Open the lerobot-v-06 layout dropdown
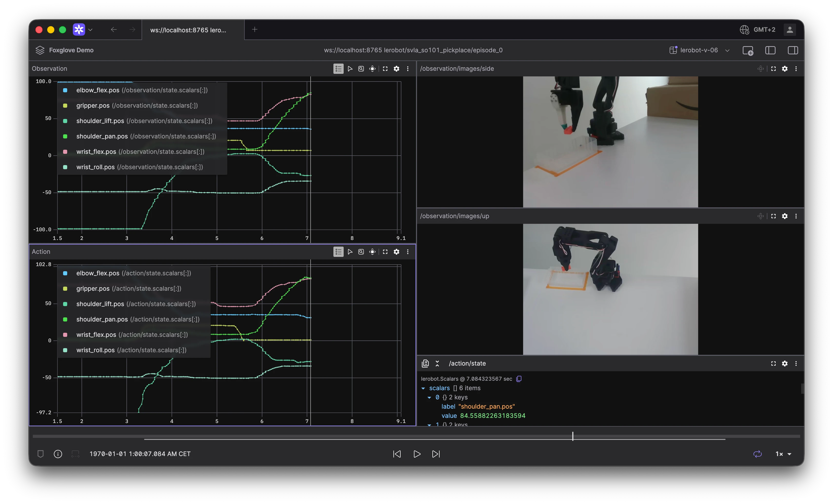833x504 pixels. (x=699, y=50)
